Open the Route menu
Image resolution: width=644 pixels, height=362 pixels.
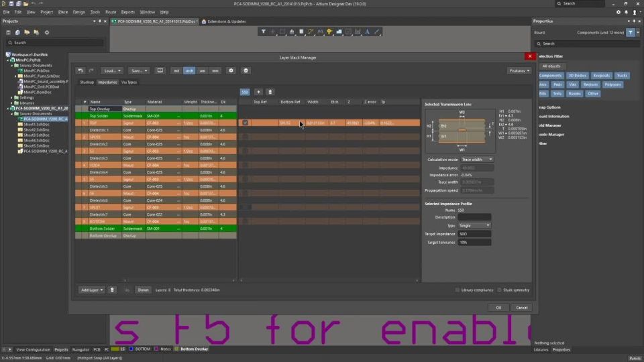(111, 12)
